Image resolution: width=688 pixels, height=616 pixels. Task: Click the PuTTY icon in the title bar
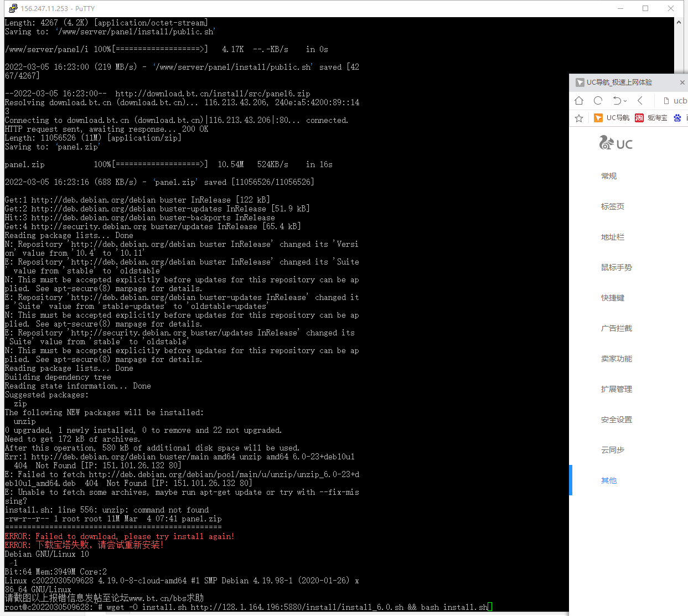13,8
